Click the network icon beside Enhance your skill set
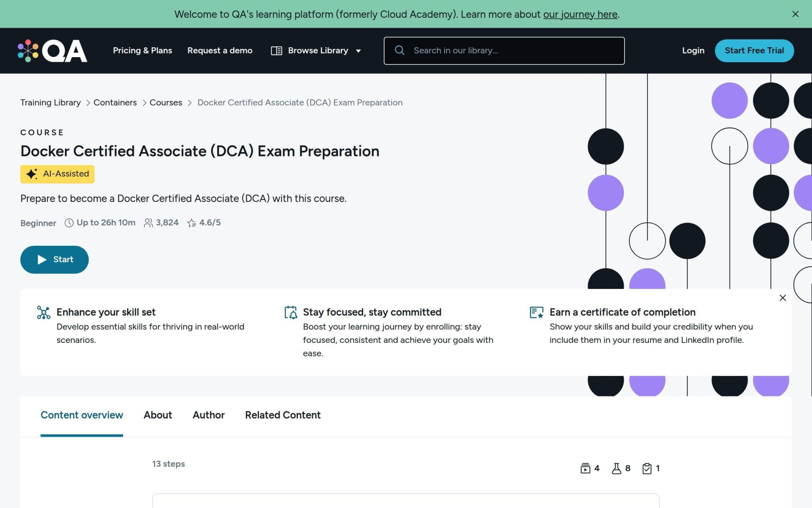 pyautogui.click(x=44, y=313)
